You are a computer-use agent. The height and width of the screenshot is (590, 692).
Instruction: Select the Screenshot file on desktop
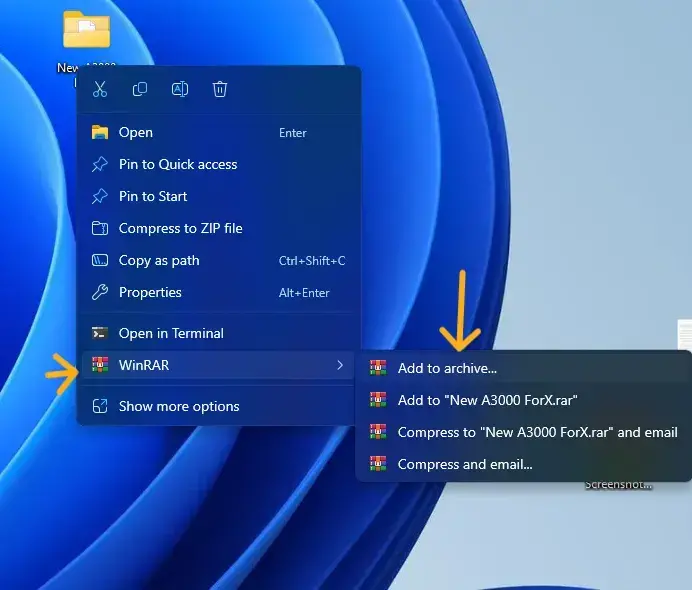619,484
